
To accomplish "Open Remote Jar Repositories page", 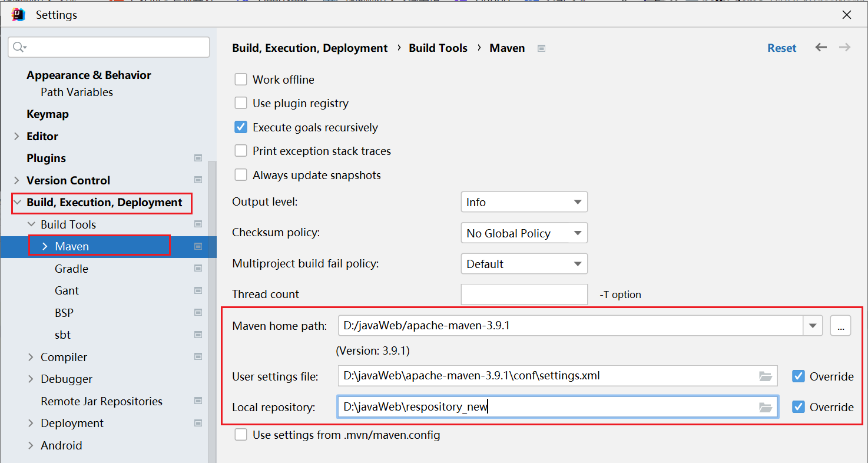I will point(101,401).
